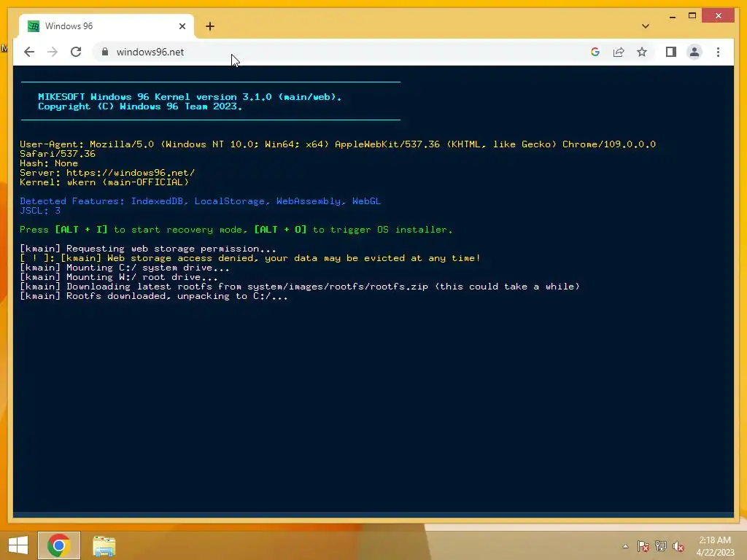Click the Server https://windows96.net/ line
The image size is (747, 560).
pos(107,172)
